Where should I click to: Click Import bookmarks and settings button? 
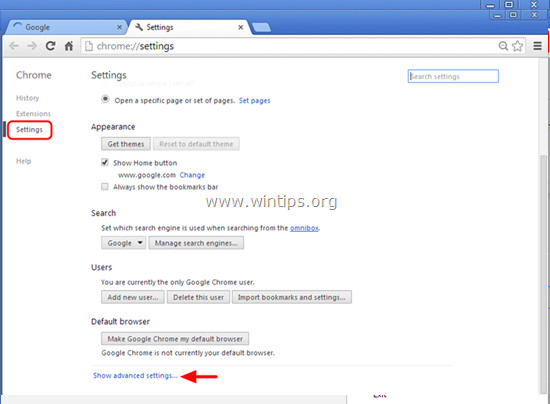291,297
